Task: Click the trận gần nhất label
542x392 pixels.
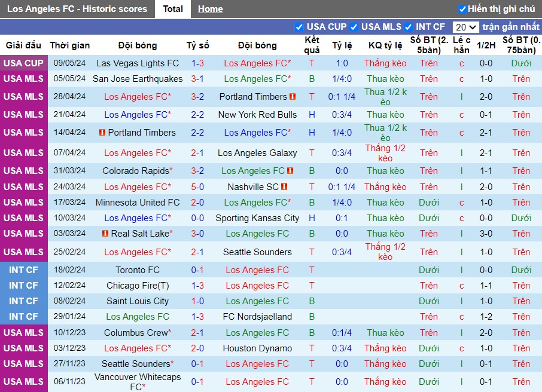Action: click(x=510, y=27)
